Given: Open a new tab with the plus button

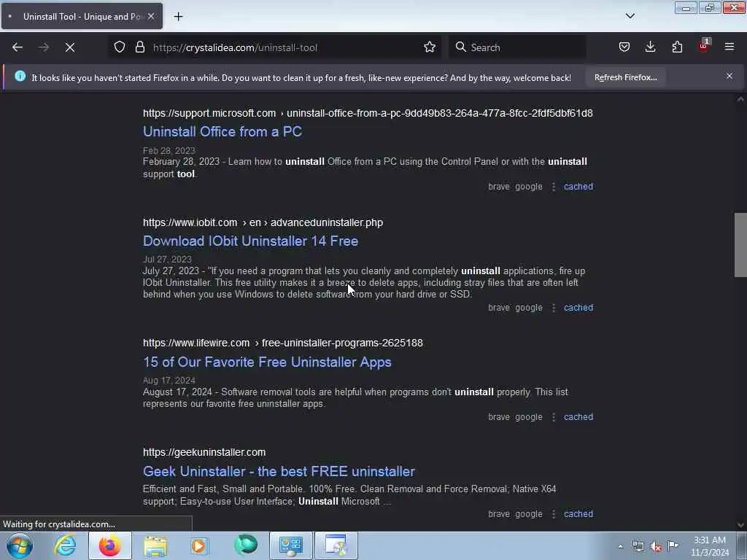Looking at the screenshot, I should (178, 17).
